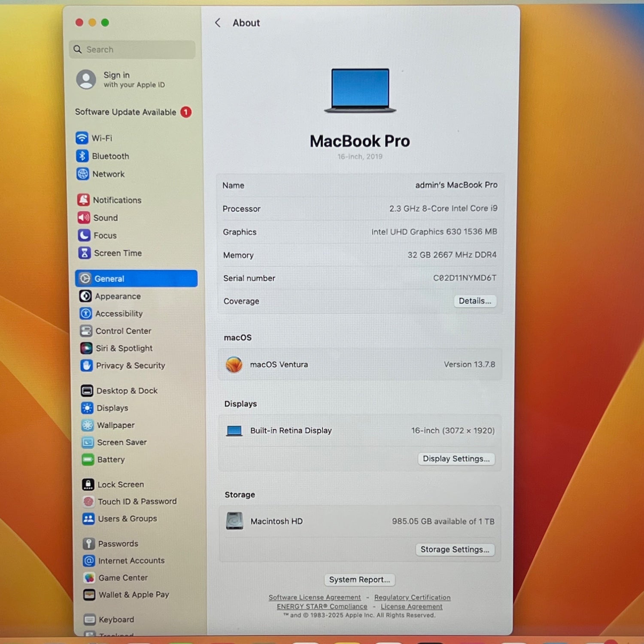Click the red update badge showing 1
Screen dimensions: 644x644
click(186, 112)
